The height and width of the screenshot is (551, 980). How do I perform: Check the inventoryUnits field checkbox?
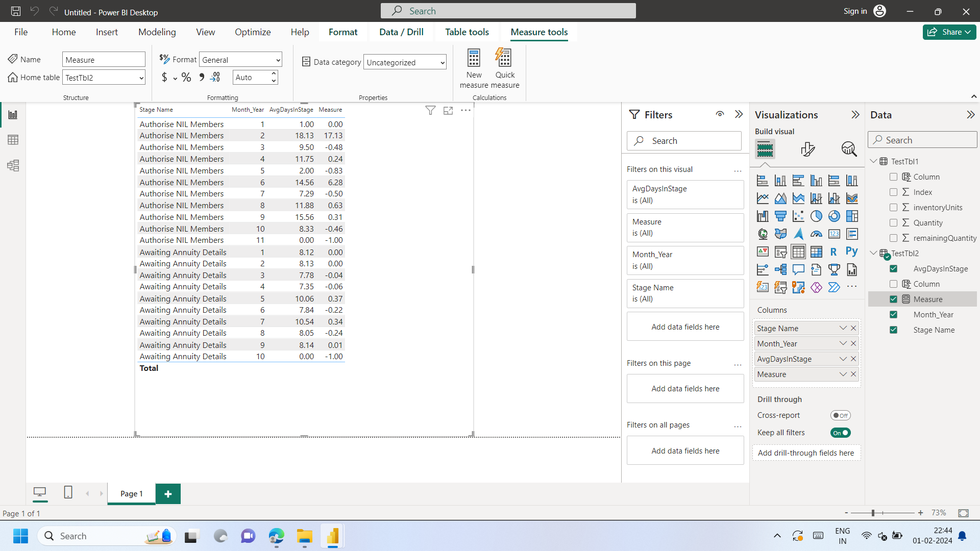pyautogui.click(x=893, y=208)
